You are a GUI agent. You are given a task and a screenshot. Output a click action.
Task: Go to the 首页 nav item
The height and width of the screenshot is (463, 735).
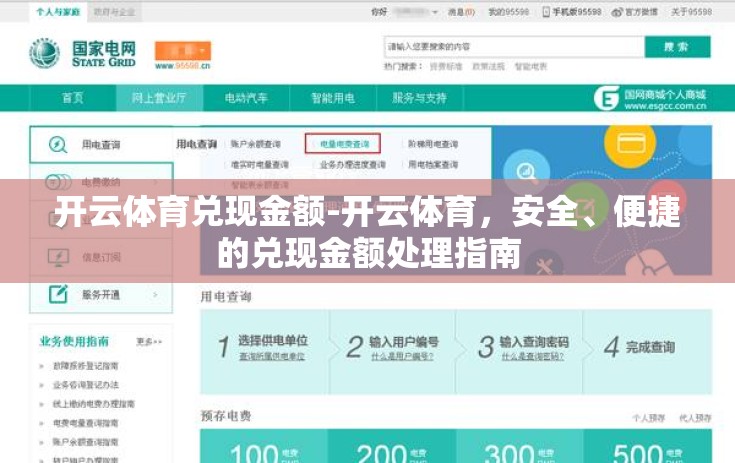tap(73, 98)
